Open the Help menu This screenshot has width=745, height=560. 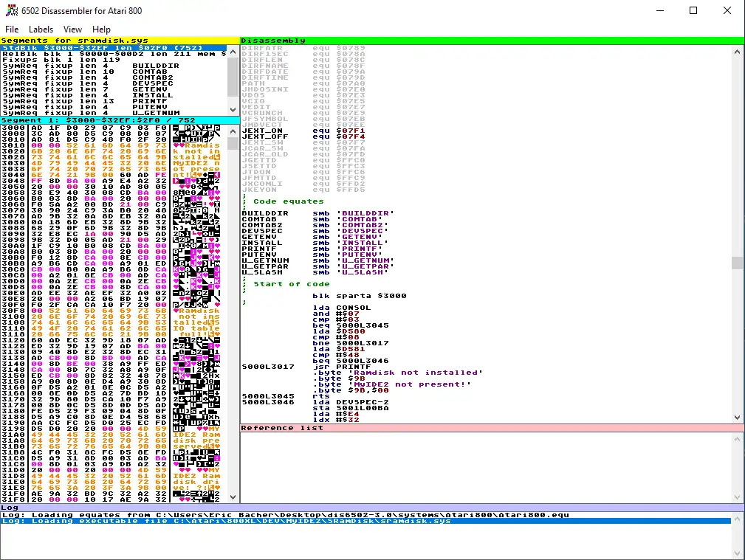coord(101,30)
